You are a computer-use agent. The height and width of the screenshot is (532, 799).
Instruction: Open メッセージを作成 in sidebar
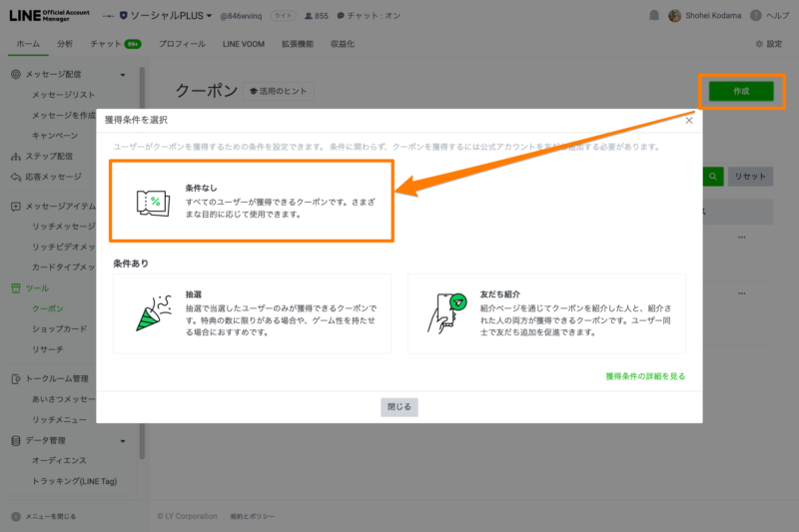pyautogui.click(x=64, y=116)
